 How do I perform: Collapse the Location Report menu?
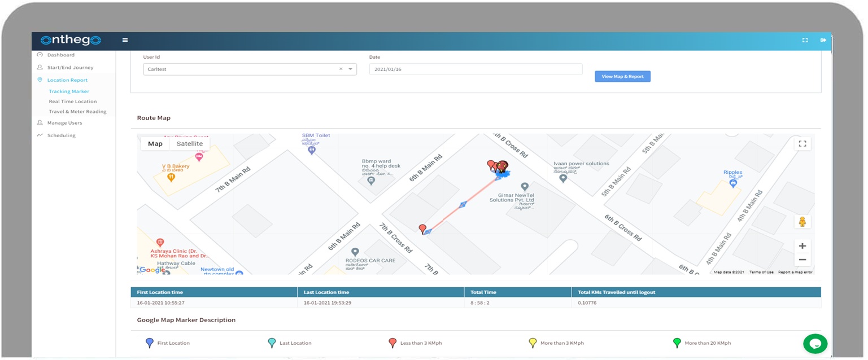[67, 80]
